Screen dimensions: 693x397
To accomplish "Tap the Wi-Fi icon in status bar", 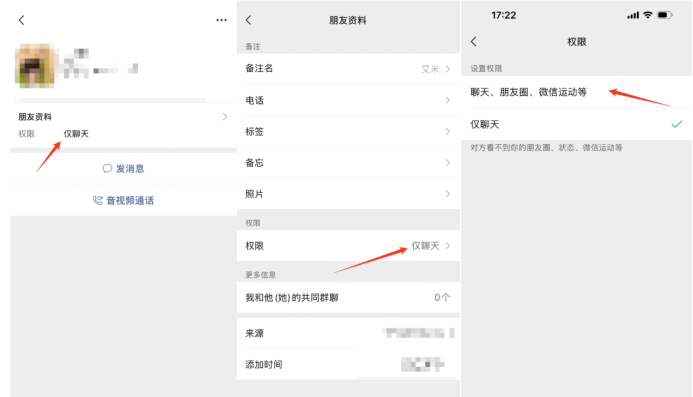I will [647, 15].
